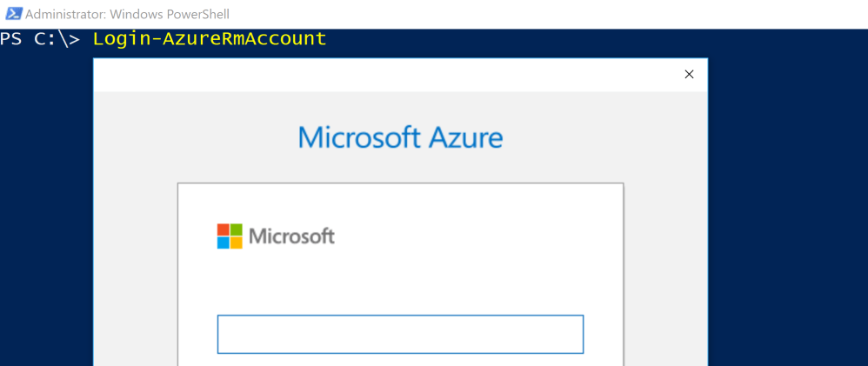Click the Login-AzureRmAccount command text
868x366 pixels.
click(209, 39)
